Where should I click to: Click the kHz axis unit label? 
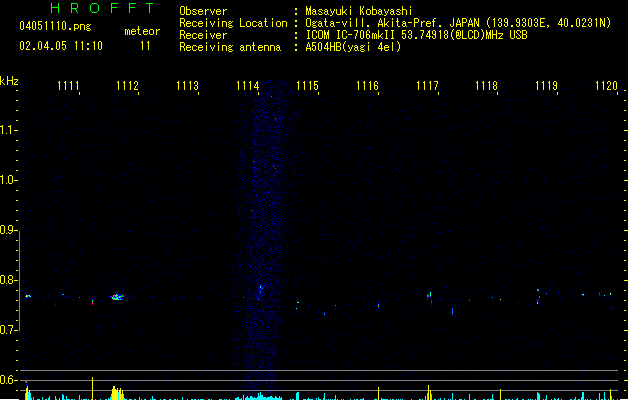[9, 81]
